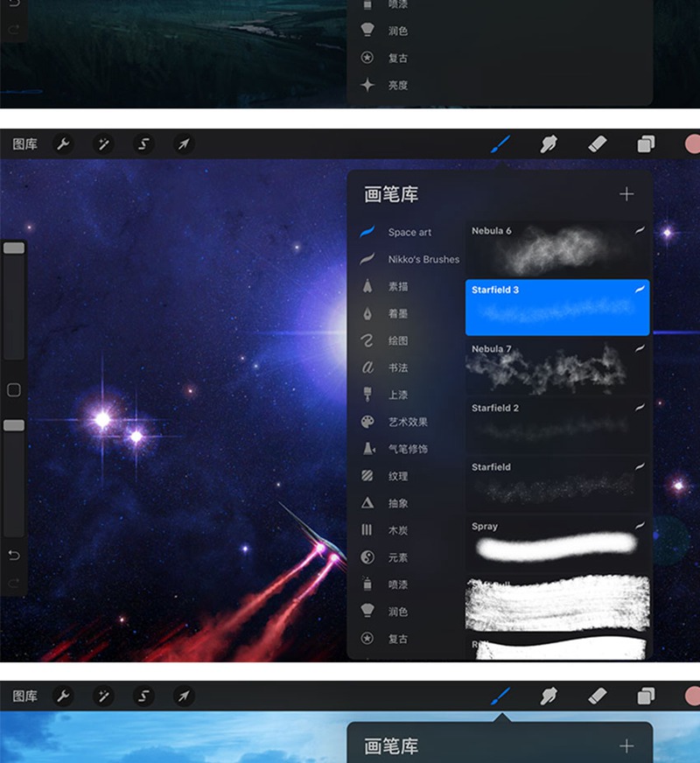
Task: Switch to the 素描 brush set
Action: coord(402,287)
